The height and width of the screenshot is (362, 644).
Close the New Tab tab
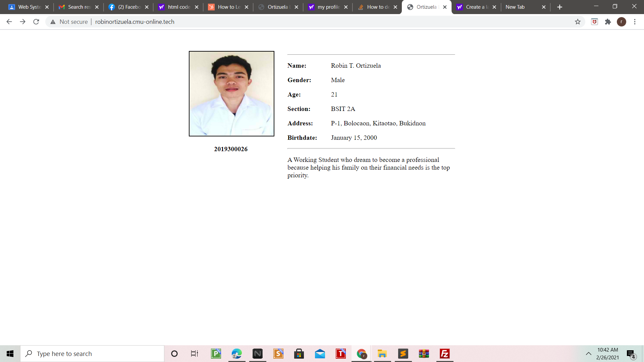[x=544, y=7]
